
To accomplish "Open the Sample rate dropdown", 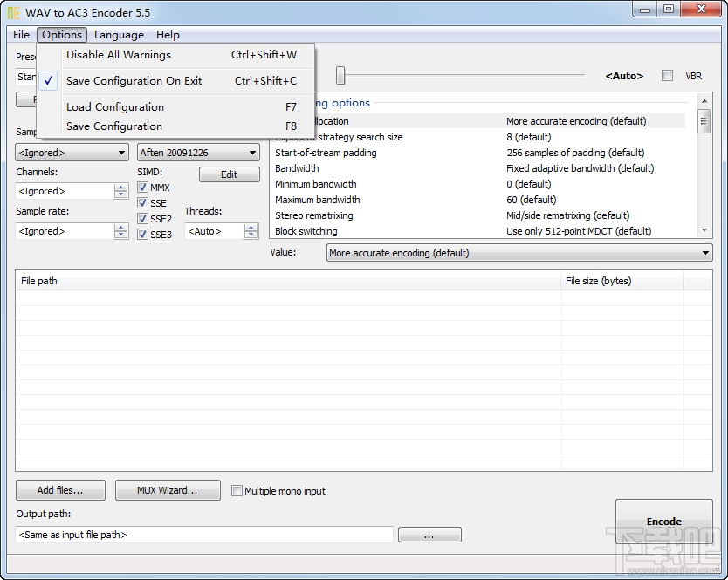I will [x=121, y=230].
